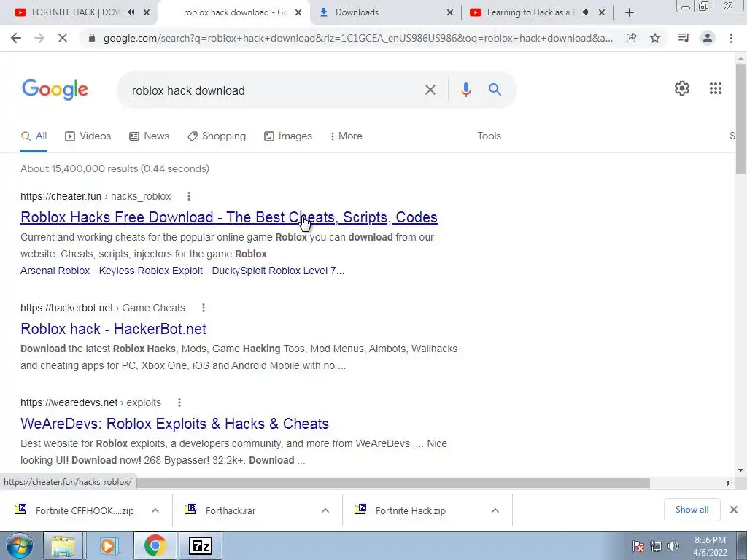Expand options for Fortnite CFFHOOK zip download
The width and height of the screenshot is (747, 560).
[155, 510]
